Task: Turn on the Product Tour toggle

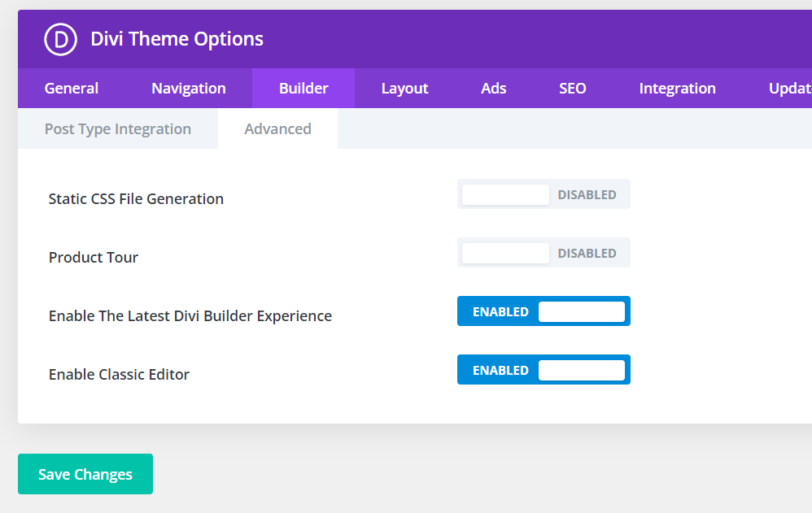Action: [544, 254]
